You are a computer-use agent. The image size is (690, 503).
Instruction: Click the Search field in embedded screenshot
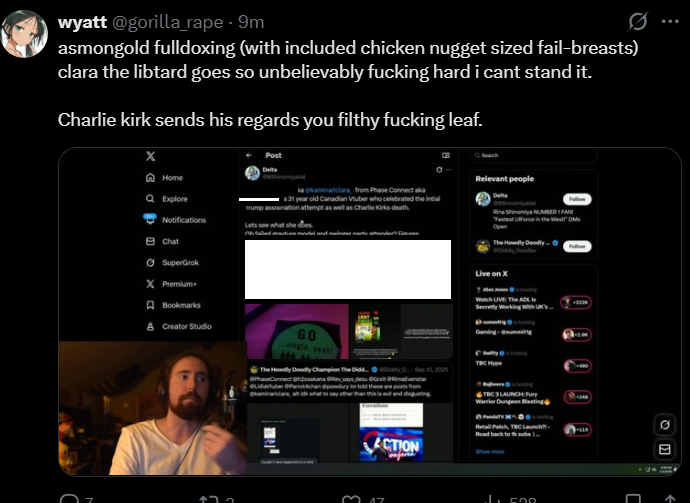coord(533,155)
